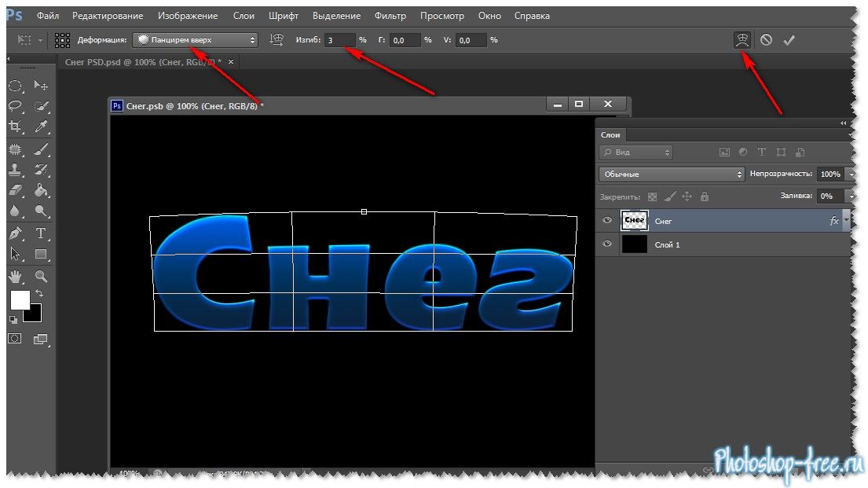Image resolution: width=868 pixels, height=488 pixels.
Task: Switch to the Снег PSD.psd document tab
Action: coord(143,61)
